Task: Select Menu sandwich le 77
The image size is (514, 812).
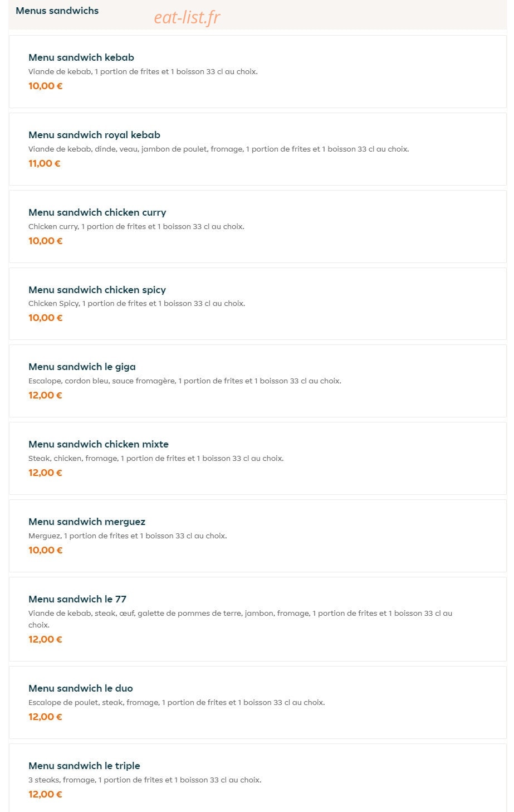Action: coord(257,619)
